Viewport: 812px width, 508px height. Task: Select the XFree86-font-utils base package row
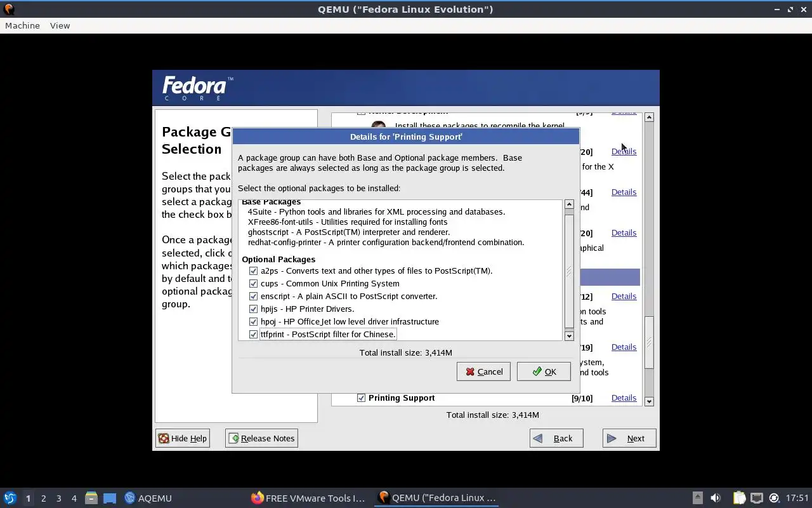coord(348,222)
